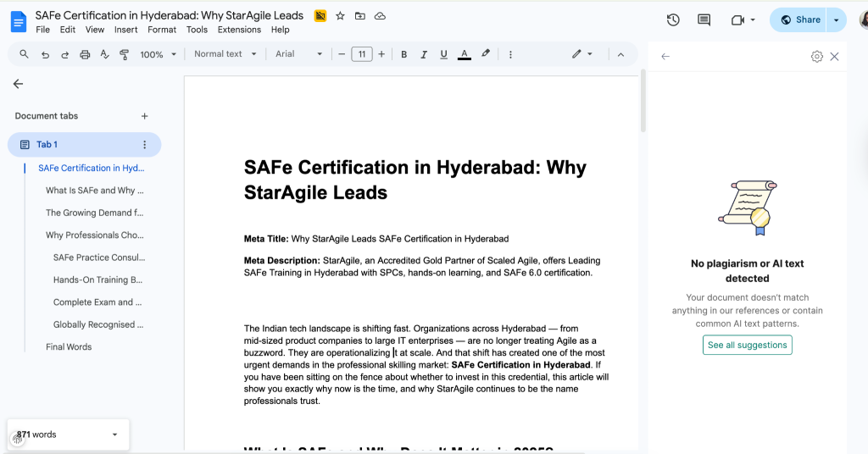The width and height of the screenshot is (868, 454).
Task: Click the font size input field
Action: click(x=361, y=54)
